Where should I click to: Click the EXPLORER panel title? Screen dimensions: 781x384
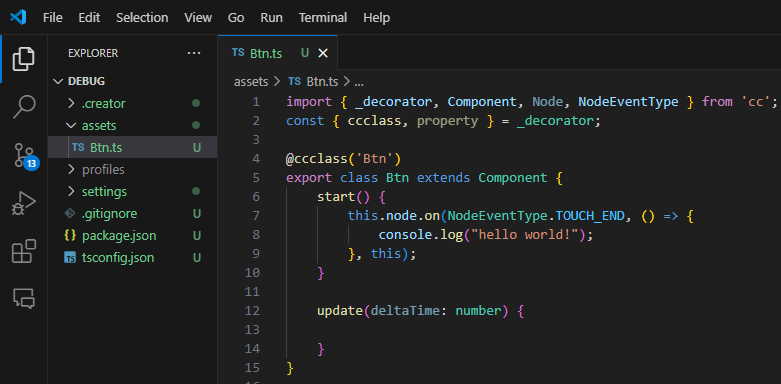point(93,53)
